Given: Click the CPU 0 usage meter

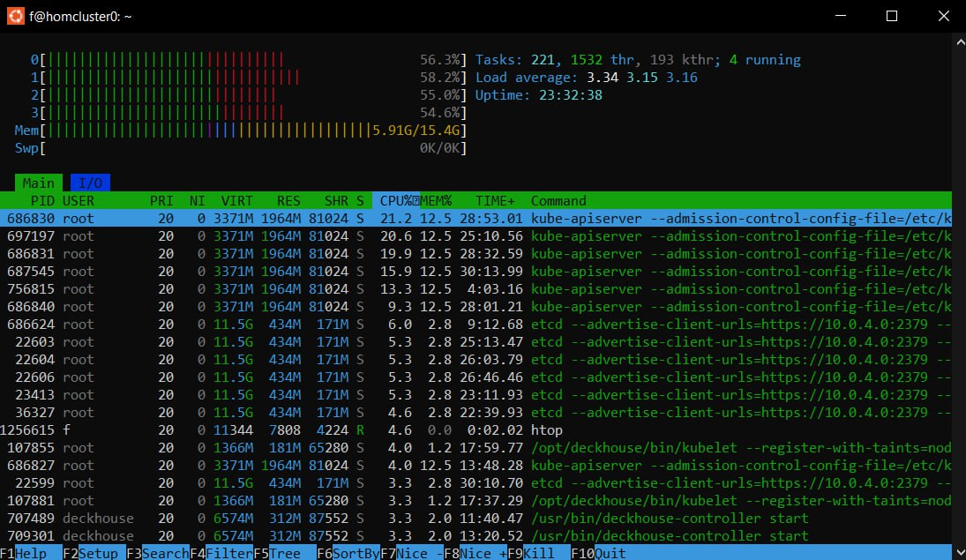Looking at the screenshot, I should [248, 60].
